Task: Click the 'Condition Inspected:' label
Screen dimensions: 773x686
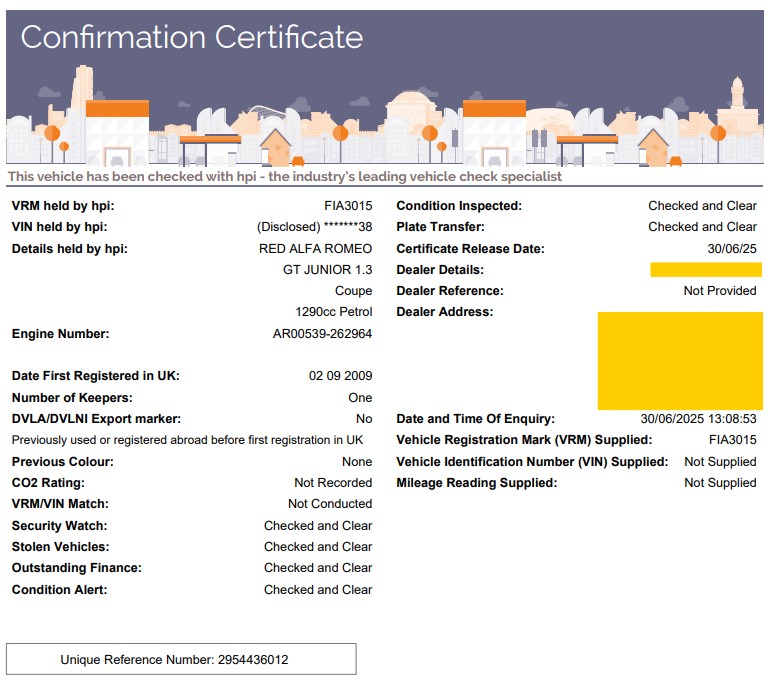Action: click(x=459, y=206)
